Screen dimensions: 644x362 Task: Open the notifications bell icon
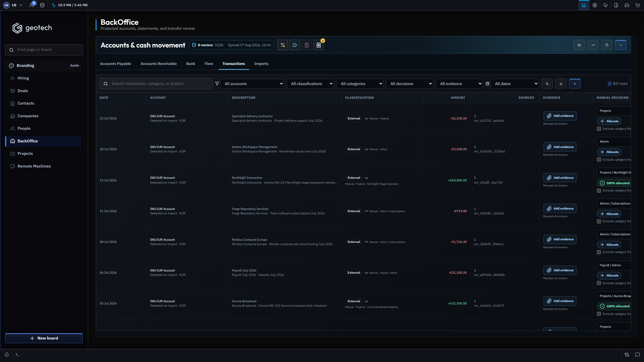tap(7, 355)
